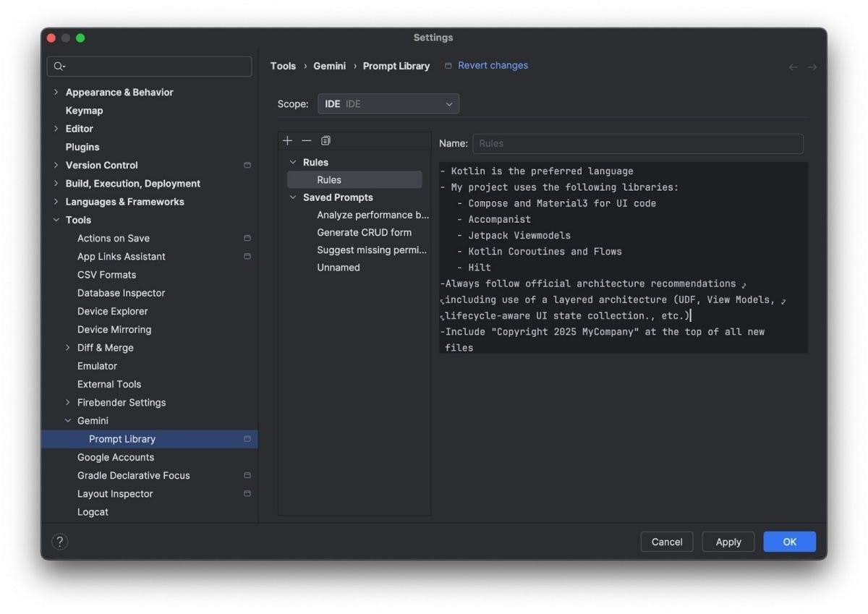Image resolution: width=868 pixels, height=614 pixels.
Task: Click the Cancel button
Action: coord(666,542)
